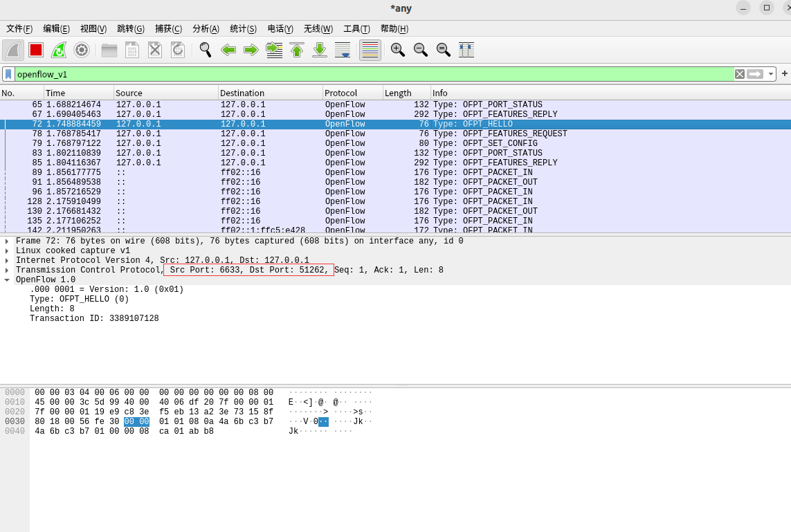
Task: Select packet 130 OFPT_PACKET_OUT row
Action: [396, 211]
